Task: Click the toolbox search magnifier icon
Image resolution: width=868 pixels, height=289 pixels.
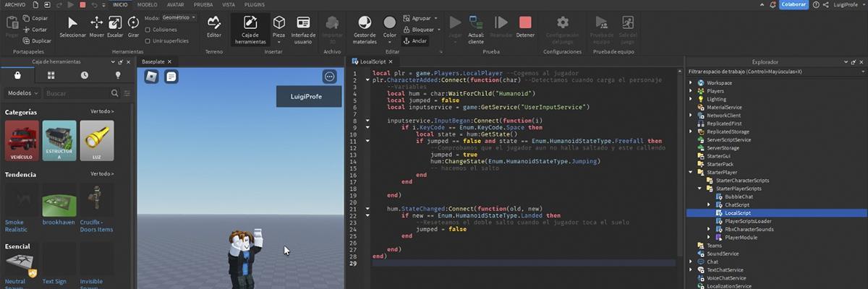Action: 114,93
